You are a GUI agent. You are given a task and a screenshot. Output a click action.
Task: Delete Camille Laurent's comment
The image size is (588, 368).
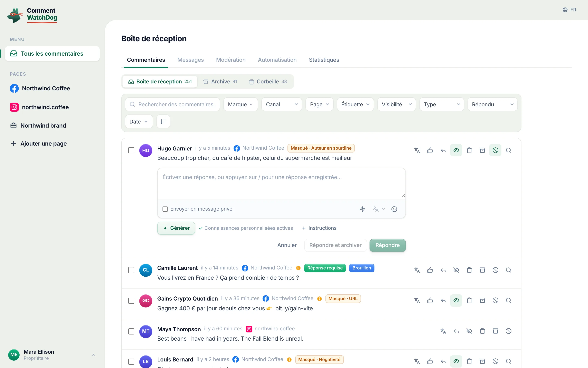[x=469, y=270]
